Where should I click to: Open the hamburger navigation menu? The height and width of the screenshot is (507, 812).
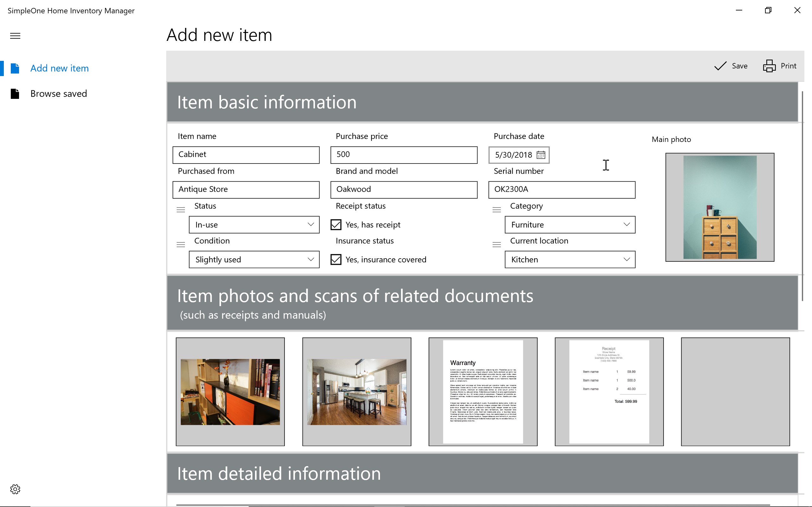tap(15, 36)
